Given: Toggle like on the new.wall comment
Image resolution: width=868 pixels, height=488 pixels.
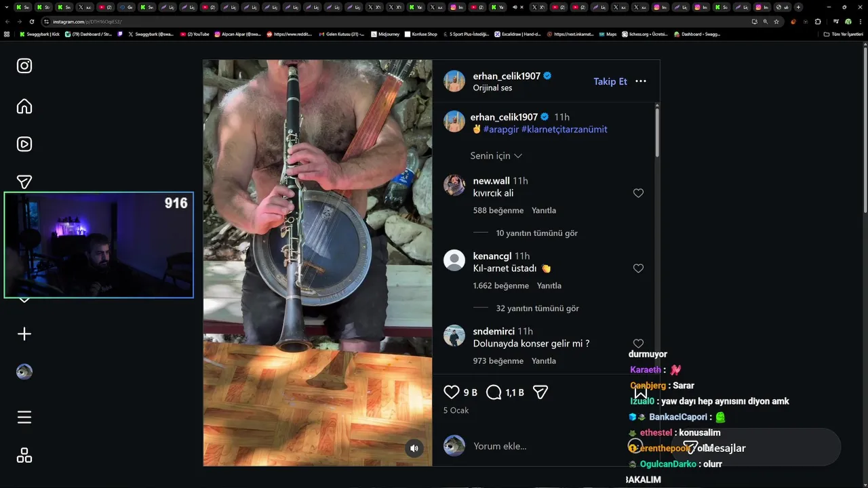Looking at the screenshot, I should pos(638,193).
